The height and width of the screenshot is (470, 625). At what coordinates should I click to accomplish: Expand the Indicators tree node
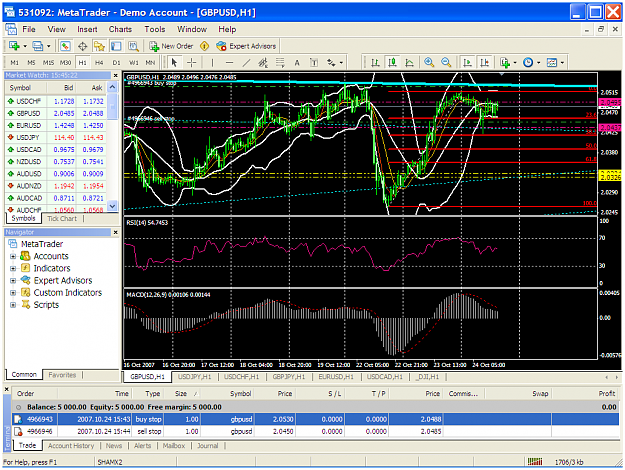click(x=13, y=268)
